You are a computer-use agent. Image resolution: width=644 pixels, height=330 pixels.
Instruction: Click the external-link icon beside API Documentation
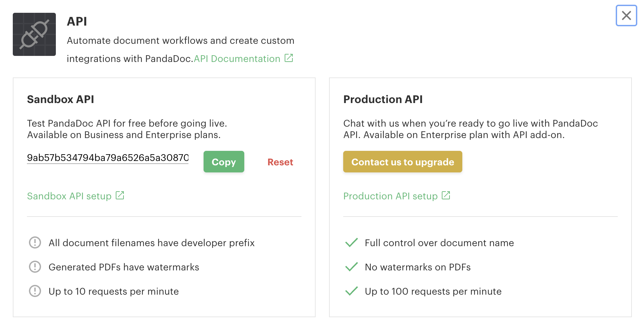[289, 58]
